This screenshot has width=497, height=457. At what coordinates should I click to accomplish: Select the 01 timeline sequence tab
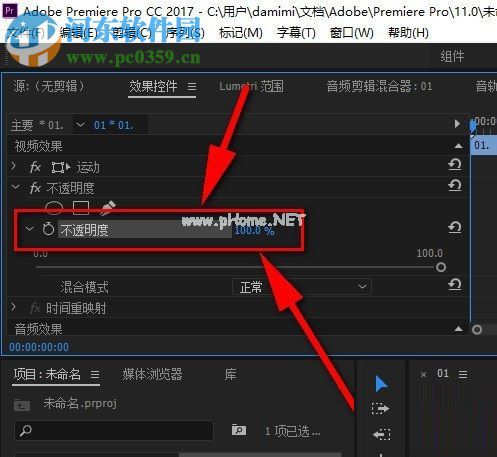(x=443, y=374)
